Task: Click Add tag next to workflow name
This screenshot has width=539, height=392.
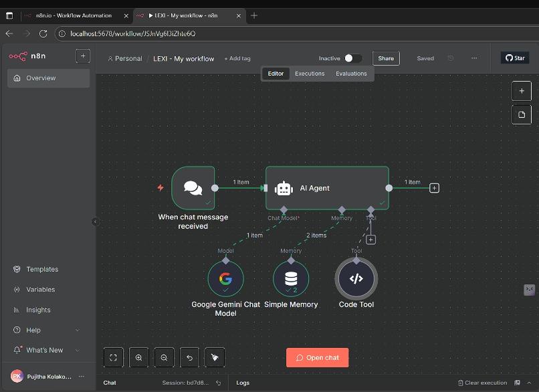Action: [x=237, y=58]
